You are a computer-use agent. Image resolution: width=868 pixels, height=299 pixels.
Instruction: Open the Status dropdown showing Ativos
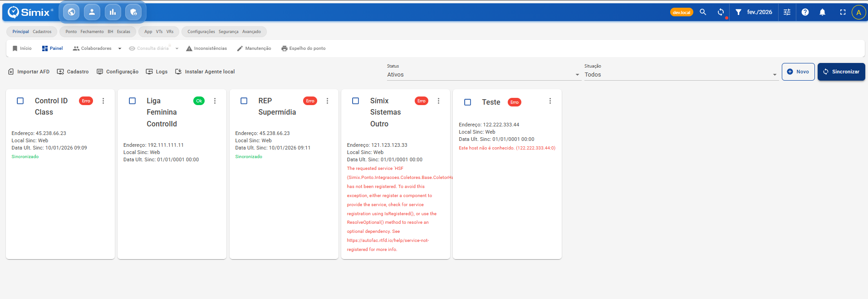coord(484,75)
